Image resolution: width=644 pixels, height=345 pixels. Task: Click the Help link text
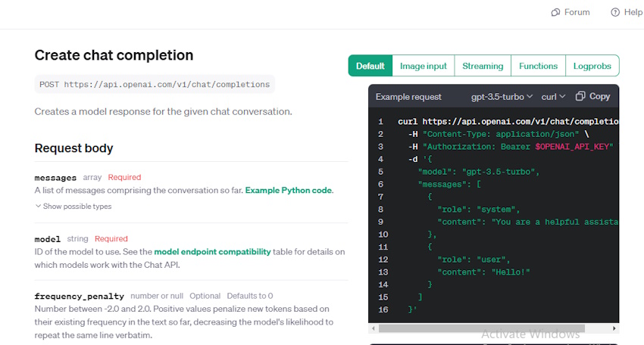[633, 12]
